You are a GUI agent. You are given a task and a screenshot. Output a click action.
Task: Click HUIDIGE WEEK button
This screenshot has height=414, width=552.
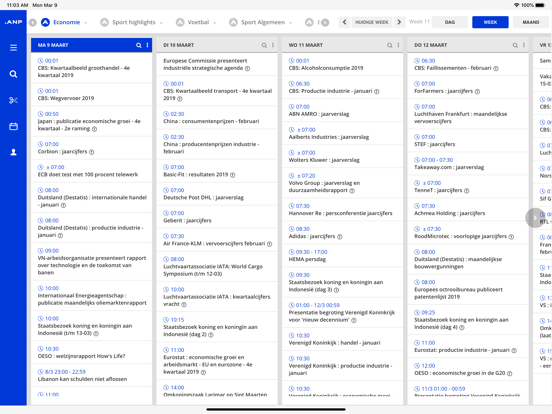click(x=372, y=22)
